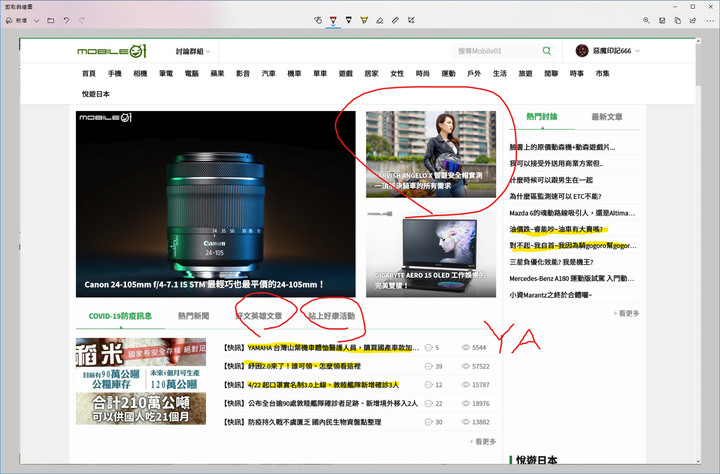Open the 相機 nav item

pyautogui.click(x=140, y=73)
